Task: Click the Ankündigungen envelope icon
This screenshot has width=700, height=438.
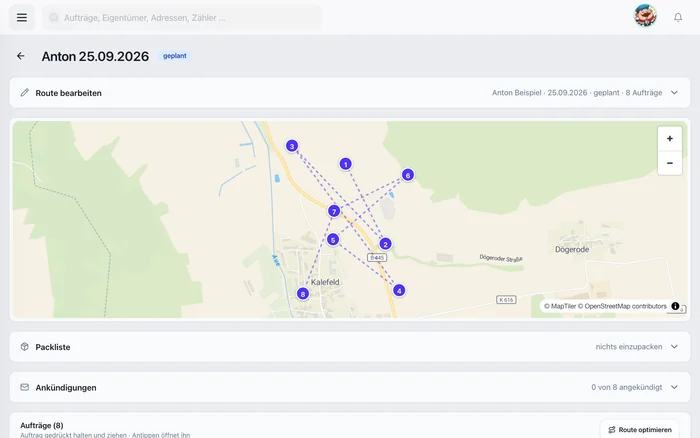Action: click(25, 387)
